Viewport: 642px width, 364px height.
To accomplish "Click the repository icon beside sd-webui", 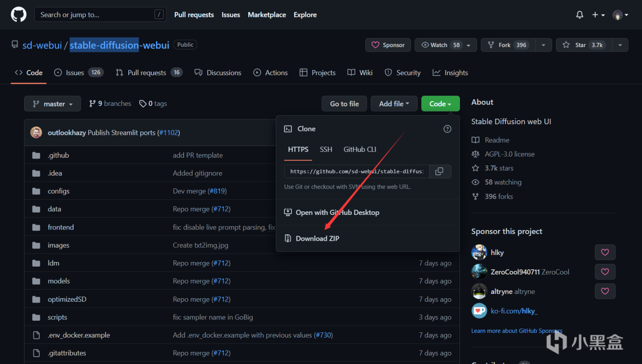I will click(15, 45).
